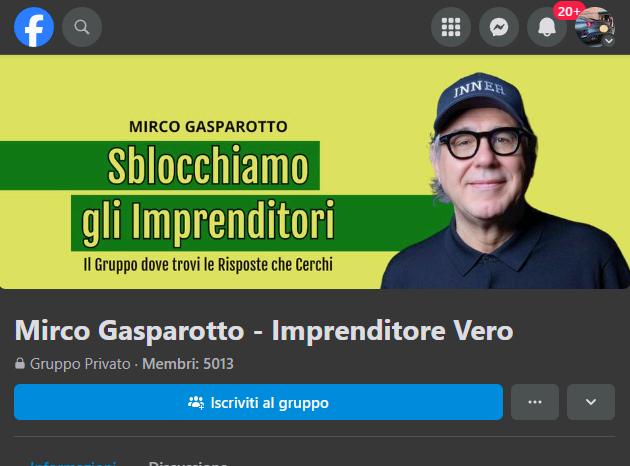Open the Facebook search magnifier
This screenshot has width=630, height=466.
pos(82,27)
